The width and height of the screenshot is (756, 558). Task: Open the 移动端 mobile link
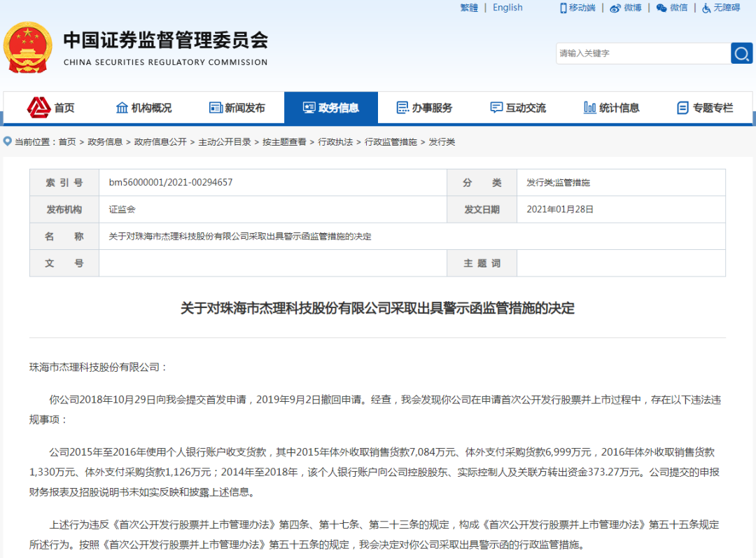[x=582, y=8]
